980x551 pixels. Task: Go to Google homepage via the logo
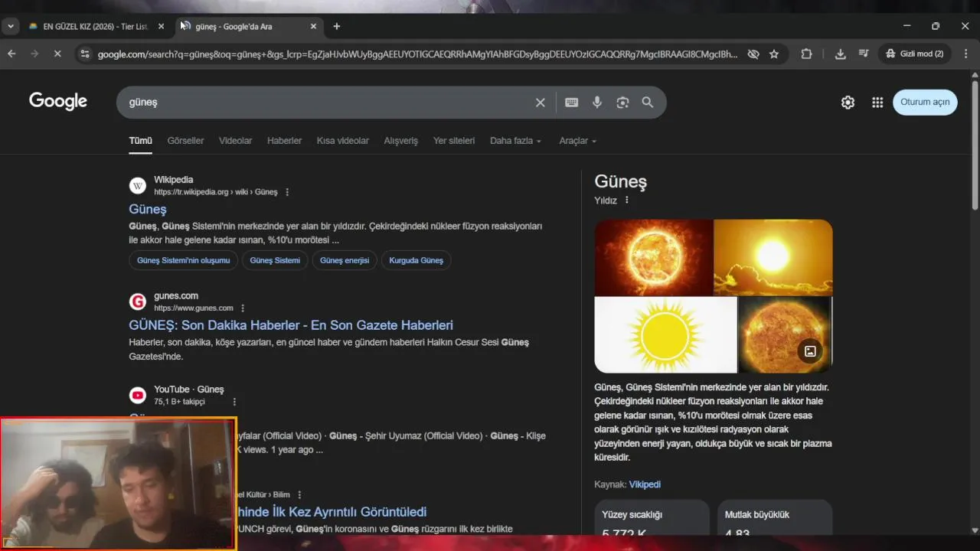pos(58,101)
